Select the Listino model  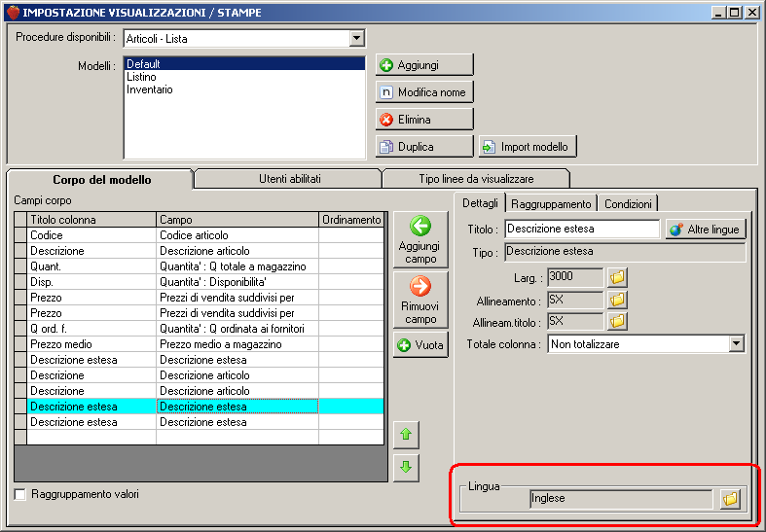(244, 77)
